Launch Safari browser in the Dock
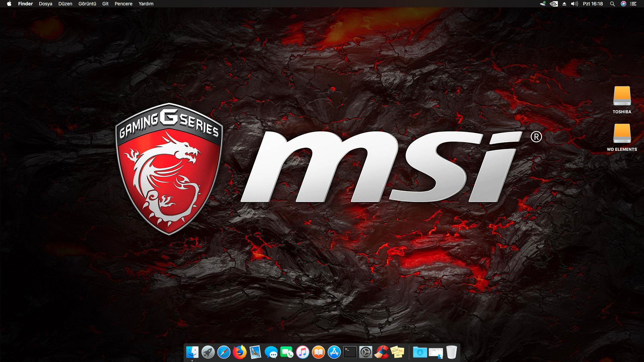The height and width of the screenshot is (362, 644). tap(224, 352)
